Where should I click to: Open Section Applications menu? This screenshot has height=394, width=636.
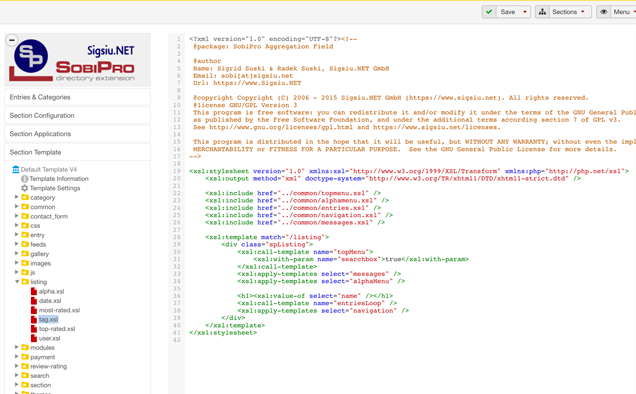(77, 134)
